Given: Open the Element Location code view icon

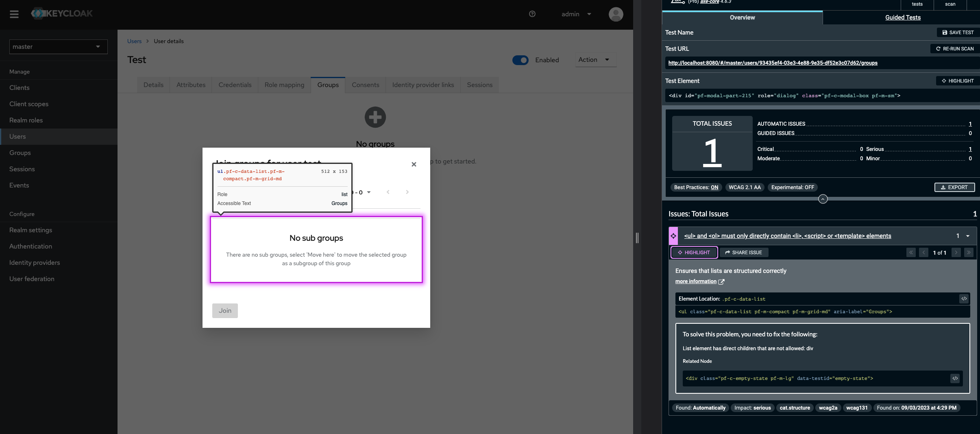Looking at the screenshot, I should pyautogui.click(x=964, y=299).
